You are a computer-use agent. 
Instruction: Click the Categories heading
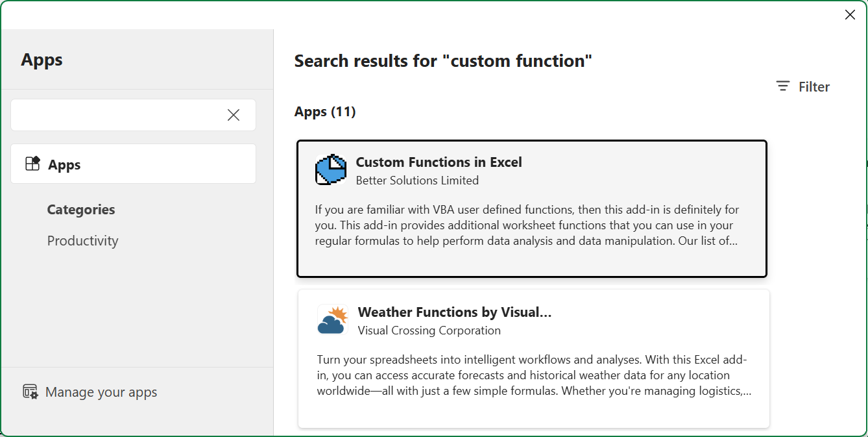click(x=81, y=210)
